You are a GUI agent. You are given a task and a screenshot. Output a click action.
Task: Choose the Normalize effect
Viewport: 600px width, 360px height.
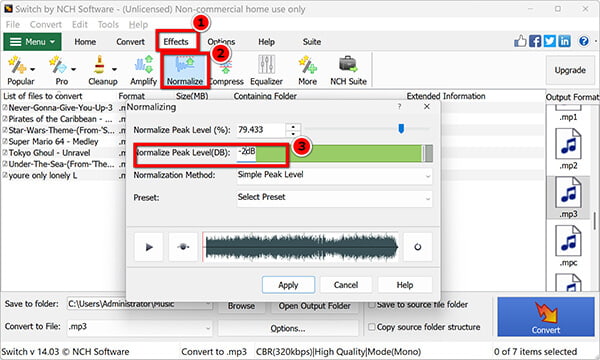[185, 71]
